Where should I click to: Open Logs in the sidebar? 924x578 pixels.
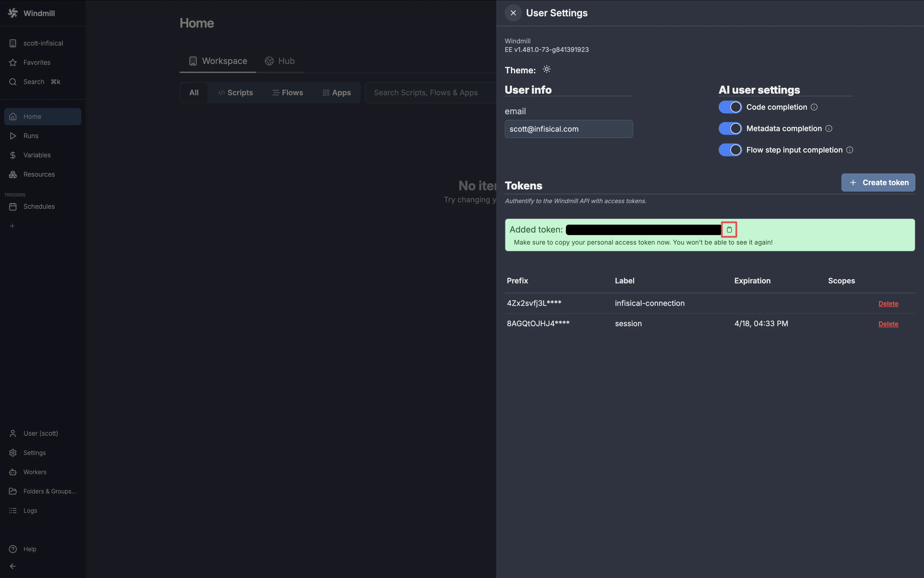pyautogui.click(x=43, y=511)
